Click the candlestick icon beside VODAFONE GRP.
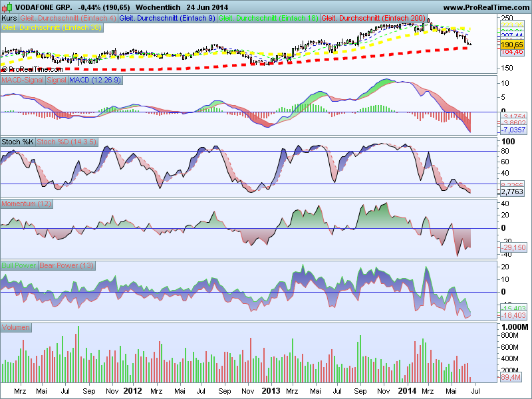The width and height of the screenshot is (532, 399). (7, 7)
